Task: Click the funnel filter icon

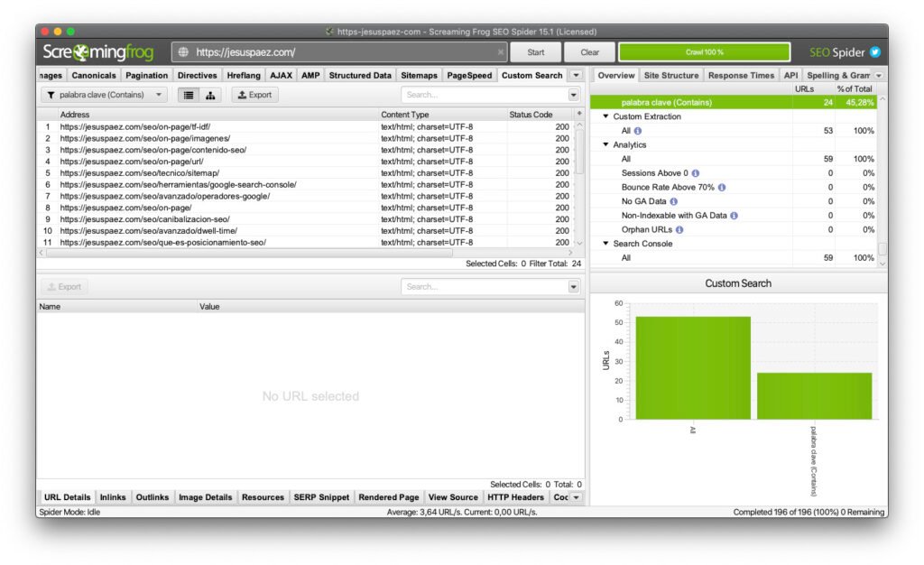Action: click(x=51, y=95)
